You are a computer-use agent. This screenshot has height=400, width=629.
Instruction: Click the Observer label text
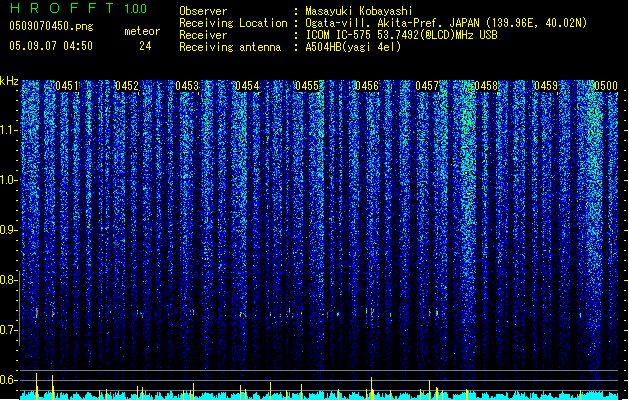click(x=203, y=11)
